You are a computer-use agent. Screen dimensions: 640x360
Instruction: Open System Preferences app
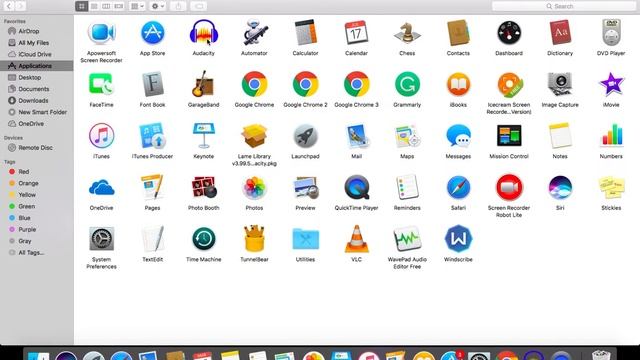(x=101, y=239)
